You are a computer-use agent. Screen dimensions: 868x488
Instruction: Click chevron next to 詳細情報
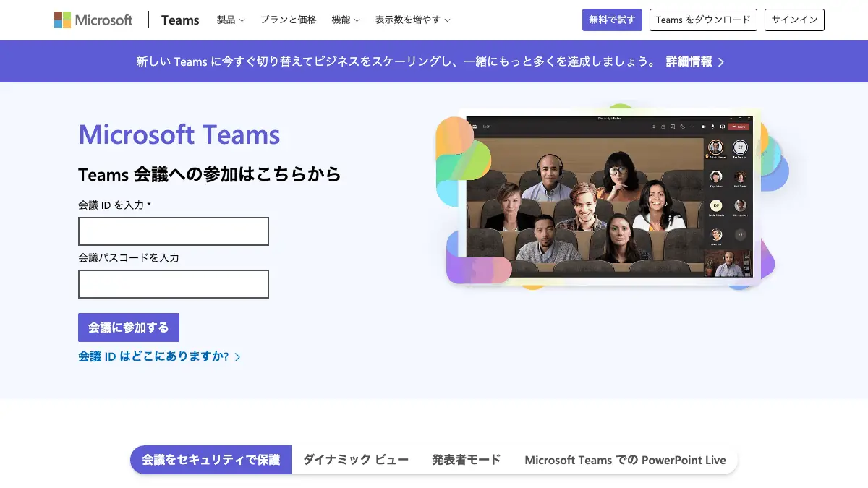721,62
